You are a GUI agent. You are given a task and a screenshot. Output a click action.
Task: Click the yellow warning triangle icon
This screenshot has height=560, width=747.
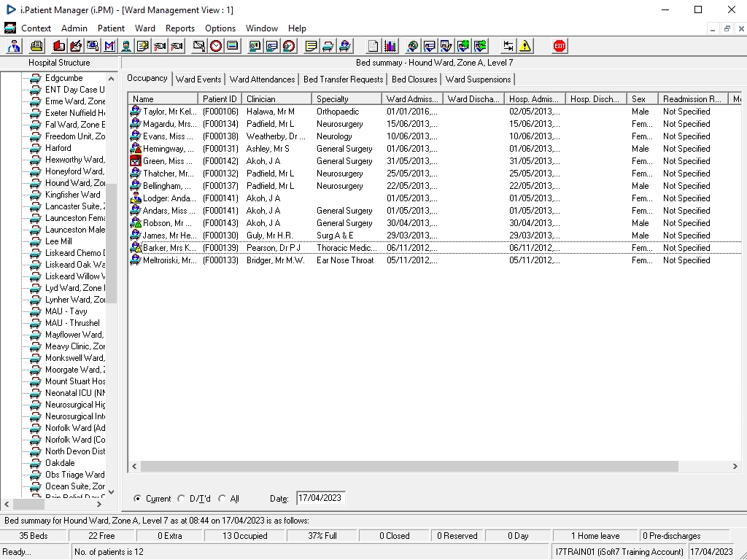pos(525,46)
